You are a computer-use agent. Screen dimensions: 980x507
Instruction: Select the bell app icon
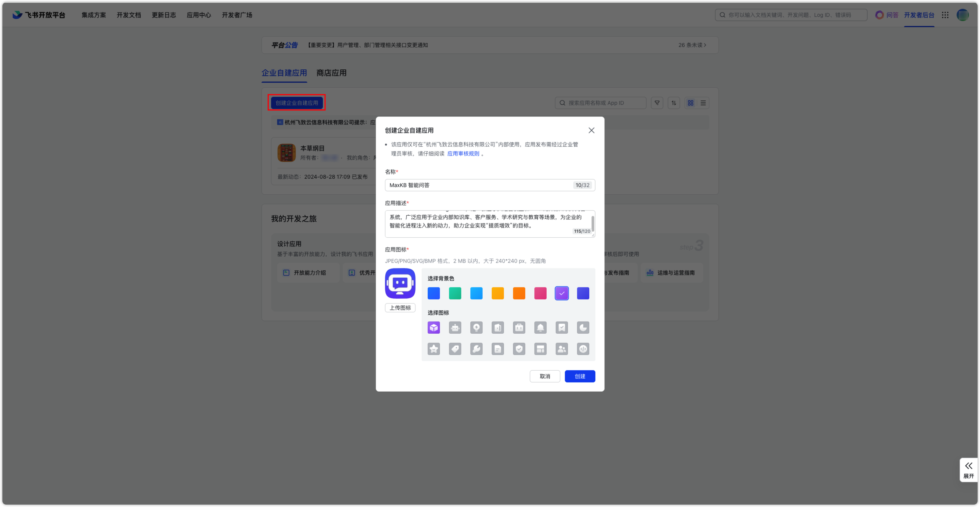tap(540, 328)
